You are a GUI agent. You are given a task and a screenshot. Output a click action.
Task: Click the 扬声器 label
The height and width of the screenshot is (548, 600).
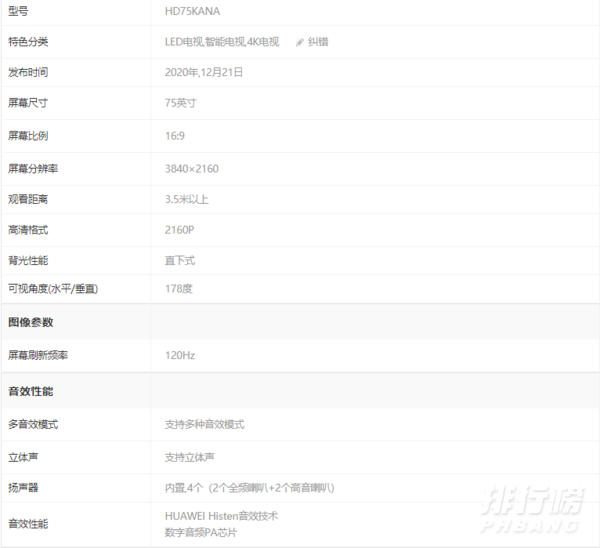click(23, 488)
